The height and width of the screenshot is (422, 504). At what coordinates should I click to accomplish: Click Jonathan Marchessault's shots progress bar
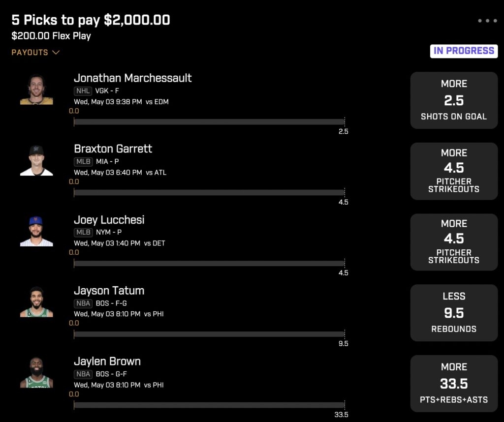click(209, 121)
